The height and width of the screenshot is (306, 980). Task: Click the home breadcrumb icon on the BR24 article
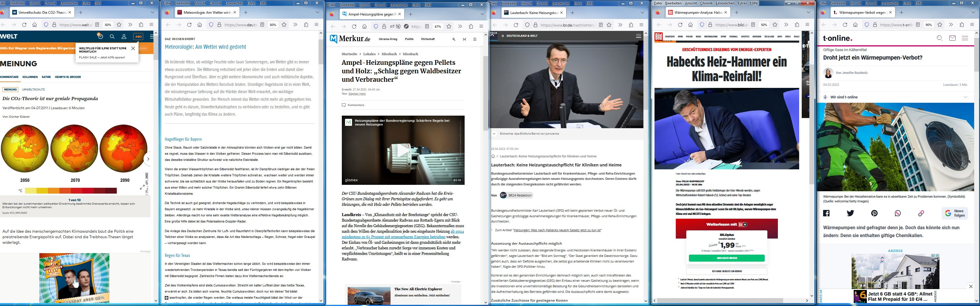click(x=493, y=156)
